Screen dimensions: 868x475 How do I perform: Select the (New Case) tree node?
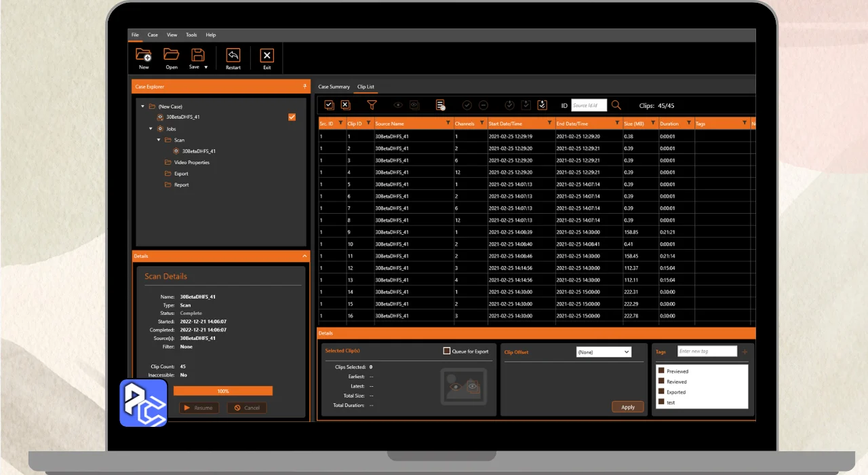pos(170,107)
